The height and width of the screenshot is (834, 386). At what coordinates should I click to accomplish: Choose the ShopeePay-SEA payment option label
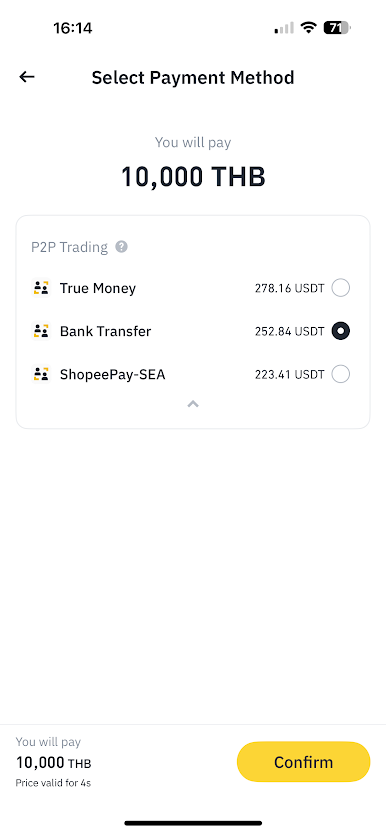(113, 374)
